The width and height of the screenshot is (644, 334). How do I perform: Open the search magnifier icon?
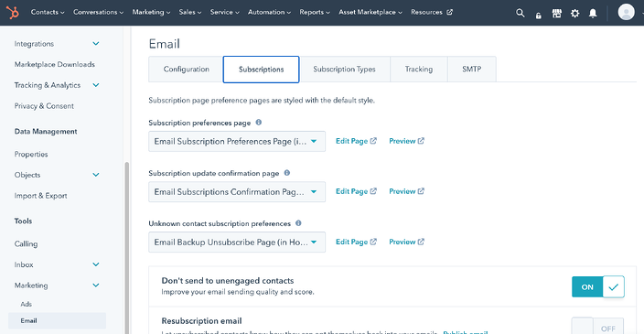(520, 13)
